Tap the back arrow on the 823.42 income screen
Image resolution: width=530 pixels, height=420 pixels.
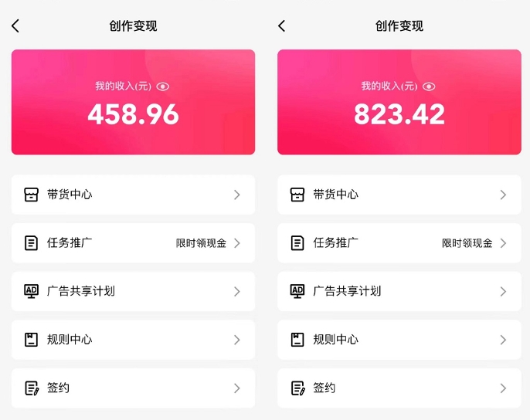[x=281, y=26]
